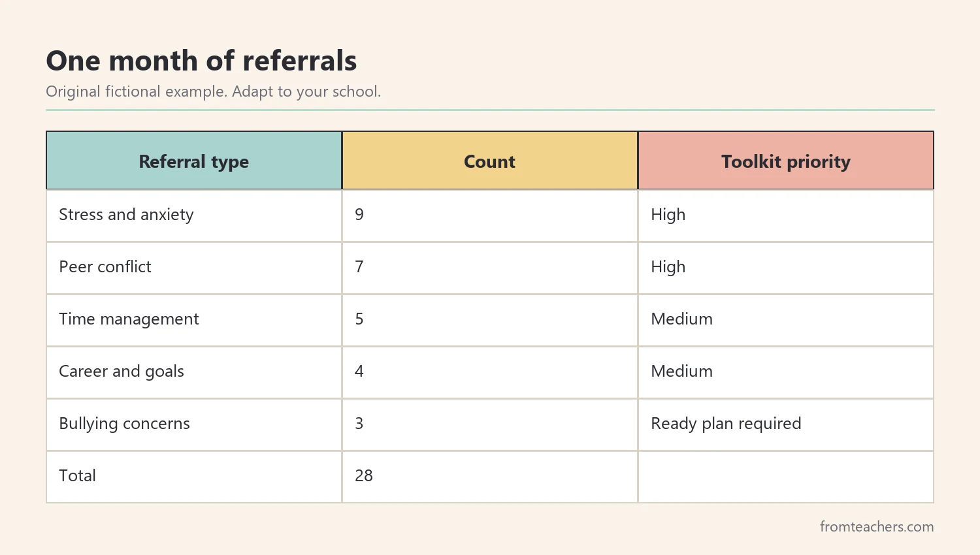Click the 'Total' row label
The height and width of the screenshot is (555, 980).
coord(194,477)
